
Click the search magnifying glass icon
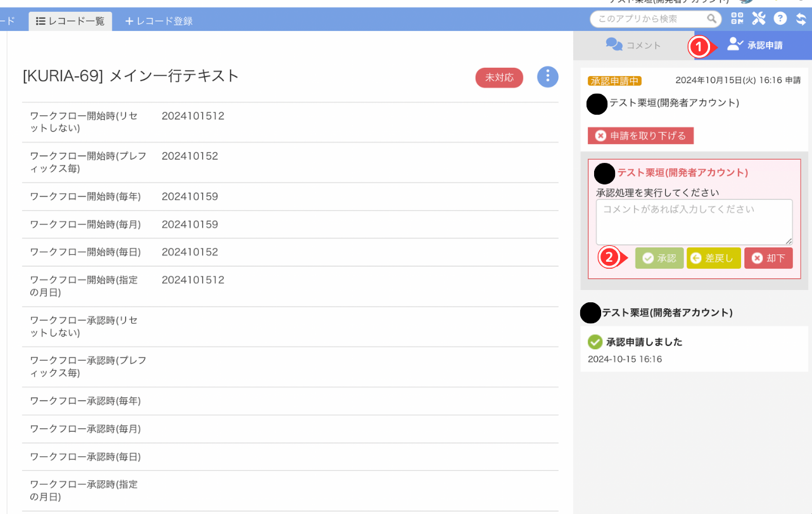point(712,19)
